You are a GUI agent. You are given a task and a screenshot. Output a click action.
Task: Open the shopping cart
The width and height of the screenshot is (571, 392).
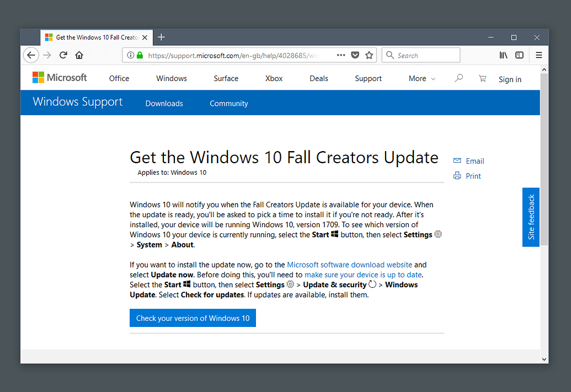[483, 78]
